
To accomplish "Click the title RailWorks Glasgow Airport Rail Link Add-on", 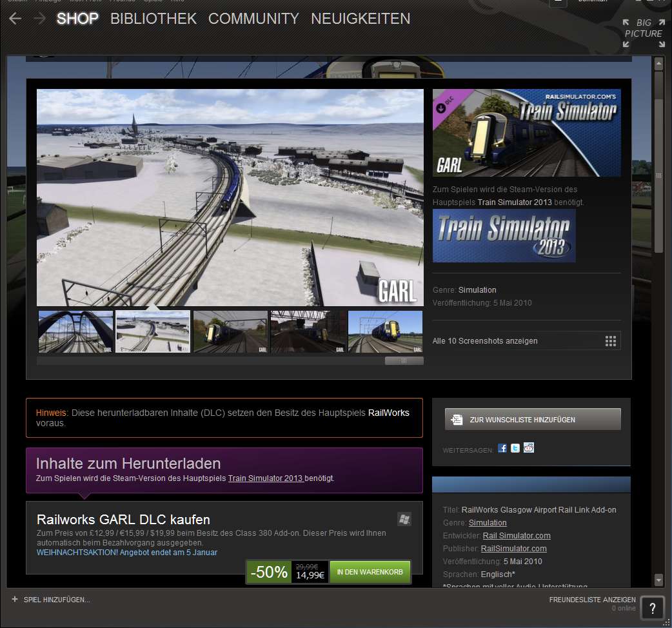I will pyautogui.click(x=539, y=510).
